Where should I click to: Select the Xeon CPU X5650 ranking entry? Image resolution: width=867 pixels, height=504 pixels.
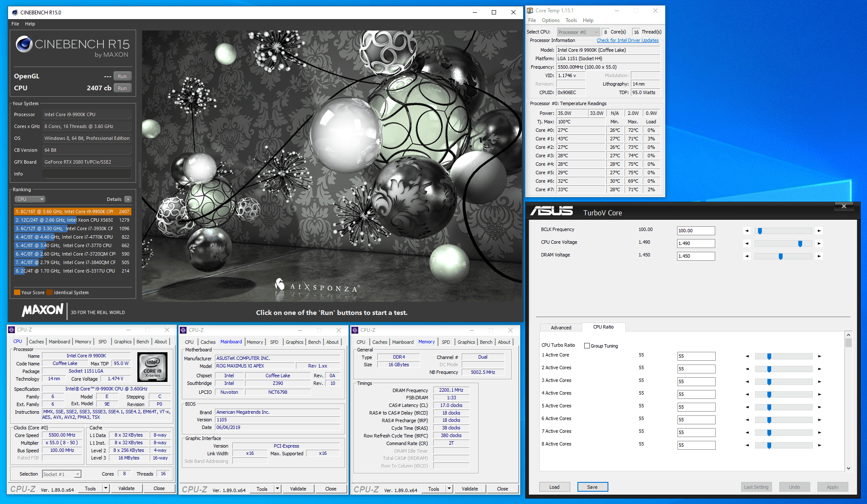click(x=72, y=220)
